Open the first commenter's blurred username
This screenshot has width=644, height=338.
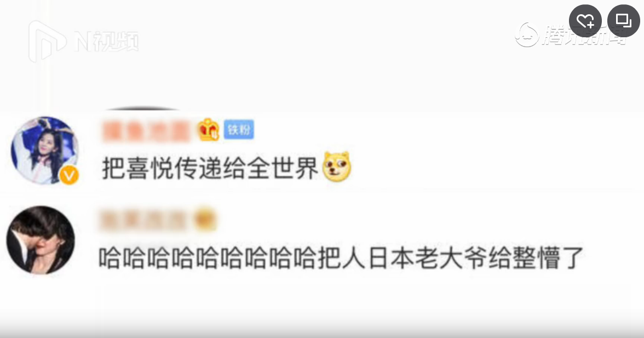coord(146,131)
